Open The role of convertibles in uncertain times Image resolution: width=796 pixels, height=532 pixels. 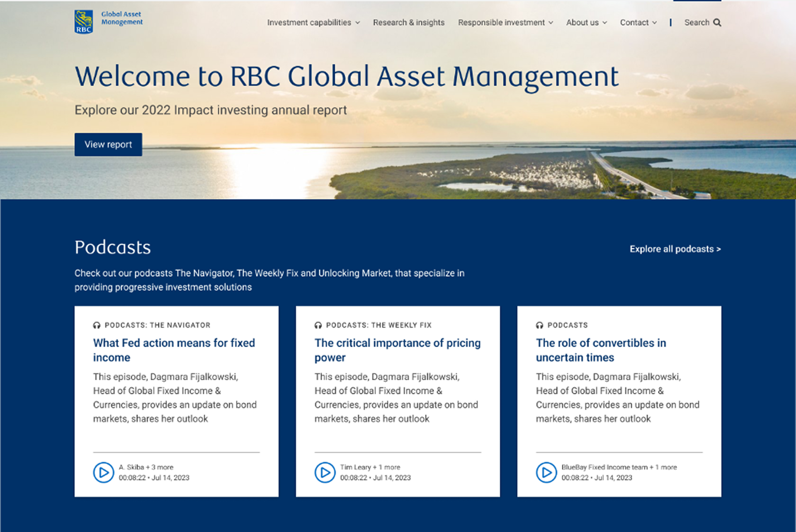coord(601,350)
